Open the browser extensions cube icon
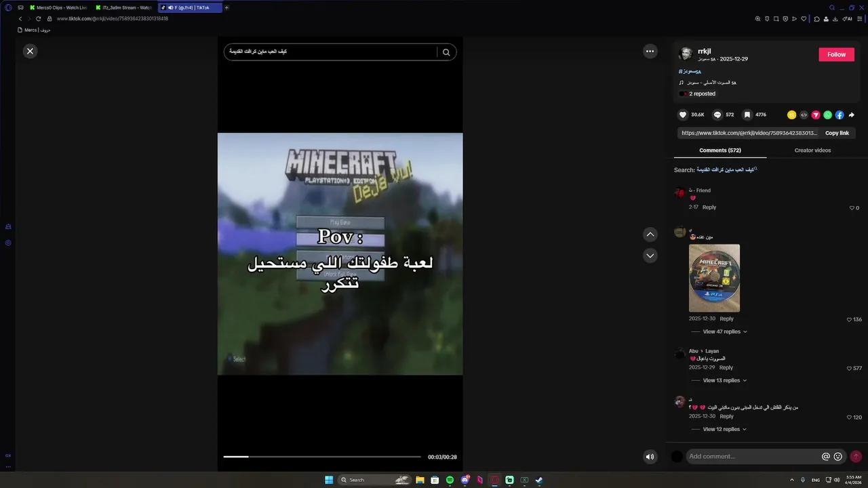Screen dimensions: 868x488 pyautogui.click(x=816, y=18)
